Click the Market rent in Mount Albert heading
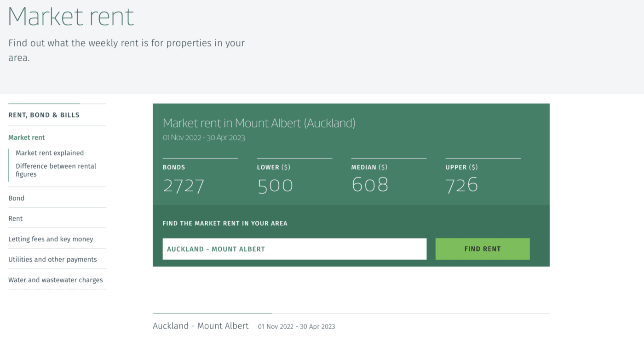The width and height of the screenshot is (644, 342). pyautogui.click(x=259, y=123)
